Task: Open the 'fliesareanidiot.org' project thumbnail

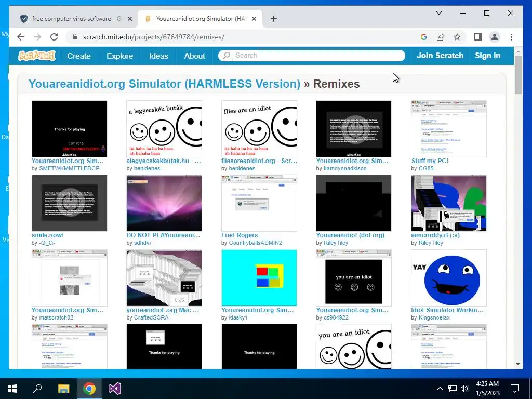Action: coord(259,129)
